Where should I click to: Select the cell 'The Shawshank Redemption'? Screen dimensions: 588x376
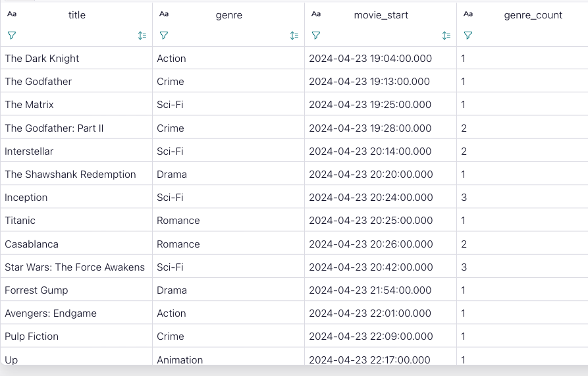(x=76, y=175)
